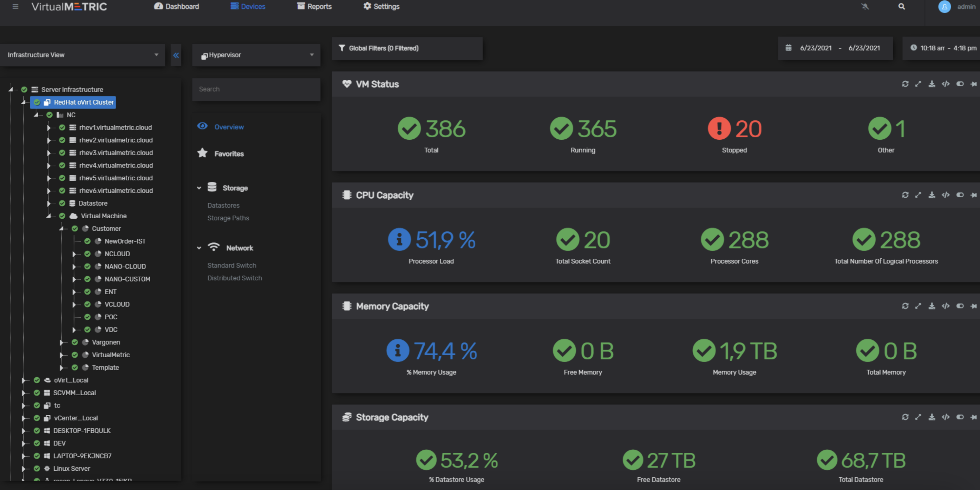Click the calendar icon by the date range
The height and width of the screenshot is (490, 980).
point(788,48)
